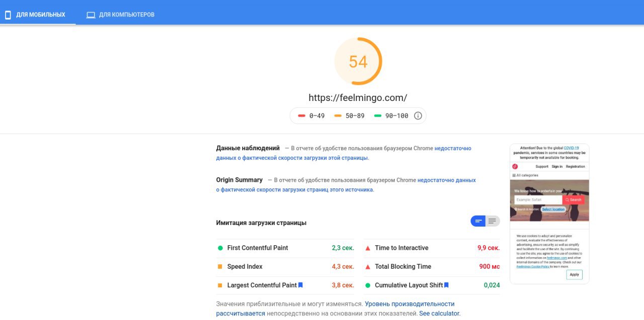Click the 3,8 сек. value
644x320 pixels.
pos(343,285)
